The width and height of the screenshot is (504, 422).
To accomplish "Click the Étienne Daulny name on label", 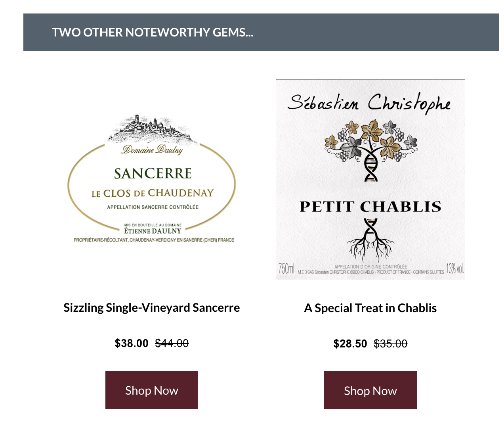I will click(x=153, y=231).
